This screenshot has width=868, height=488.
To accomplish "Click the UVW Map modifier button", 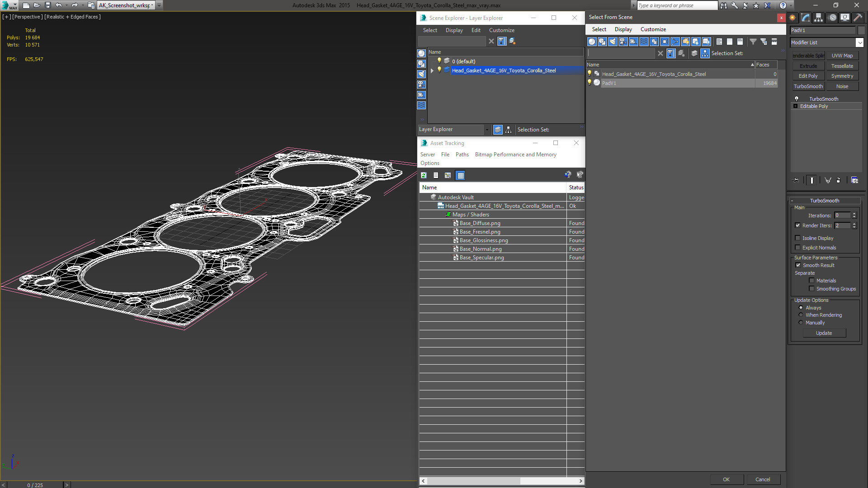I will 842,56.
